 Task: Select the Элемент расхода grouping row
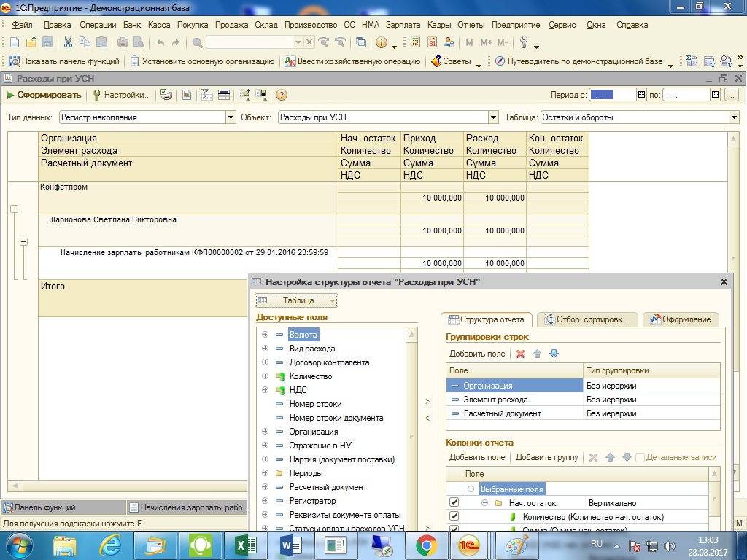click(x=496, y=400)
